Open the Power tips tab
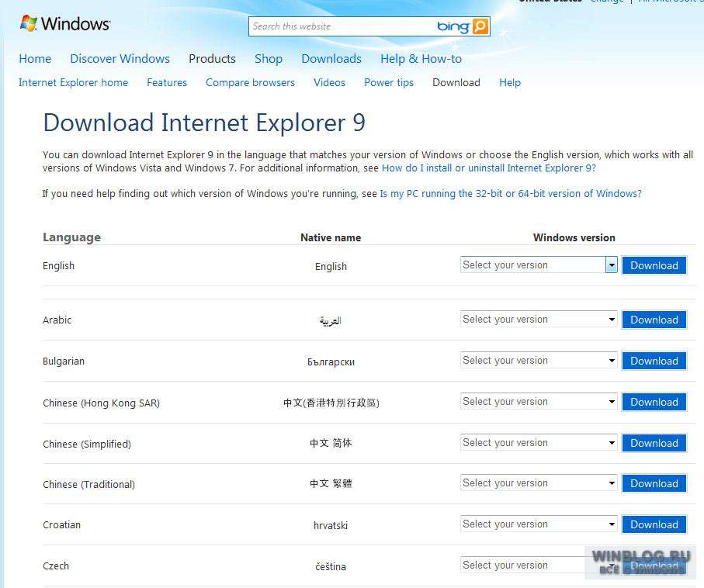This screenshot has height=588, width=704. pos(389,82)
